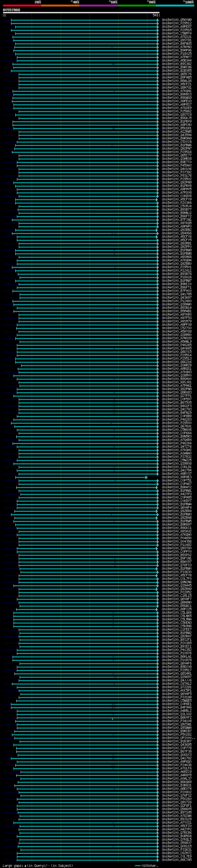Select hit label UniRef100_P22852
The width and height of the screenshot is (197, 868).
pos(177,592)
